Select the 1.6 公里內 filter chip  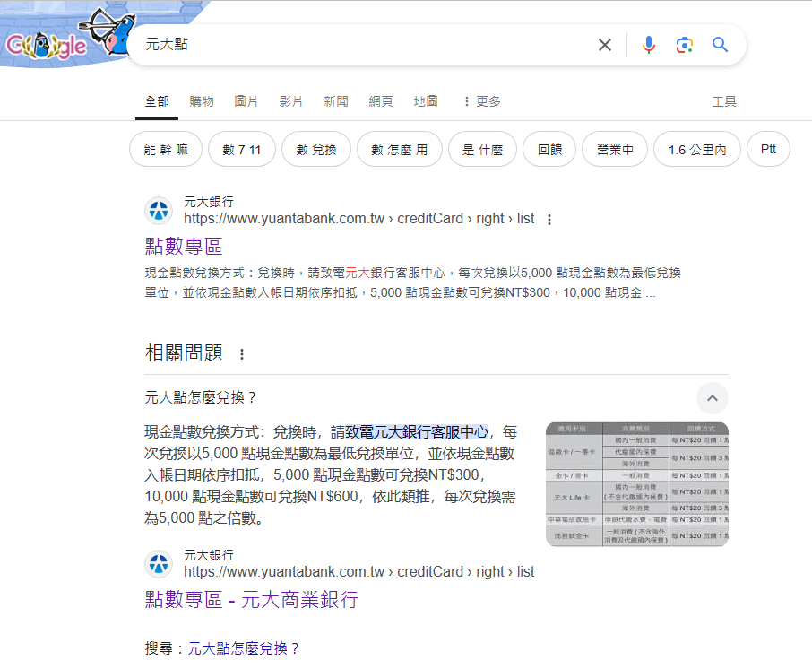point(696,150)
